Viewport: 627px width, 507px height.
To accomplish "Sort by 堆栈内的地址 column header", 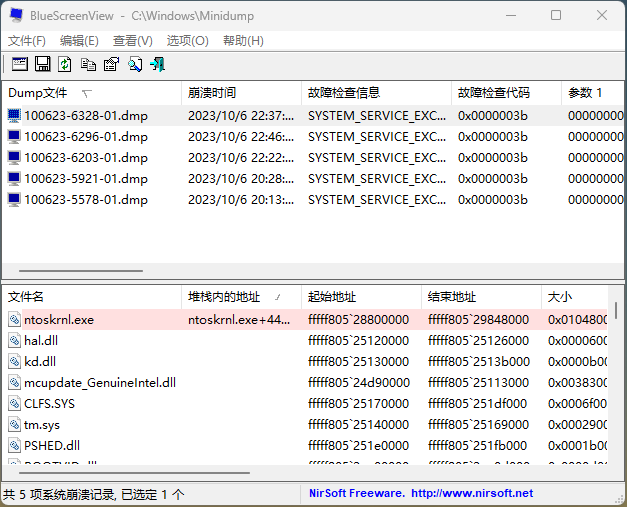I will (241, 297).
